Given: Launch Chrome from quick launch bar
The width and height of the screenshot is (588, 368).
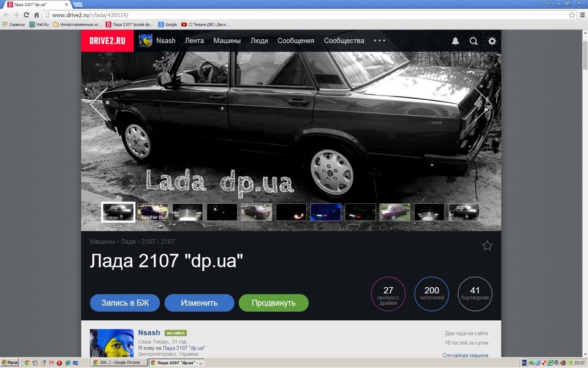Looking at the screenshot, I should pyautogui.click(x=27, y=362).
